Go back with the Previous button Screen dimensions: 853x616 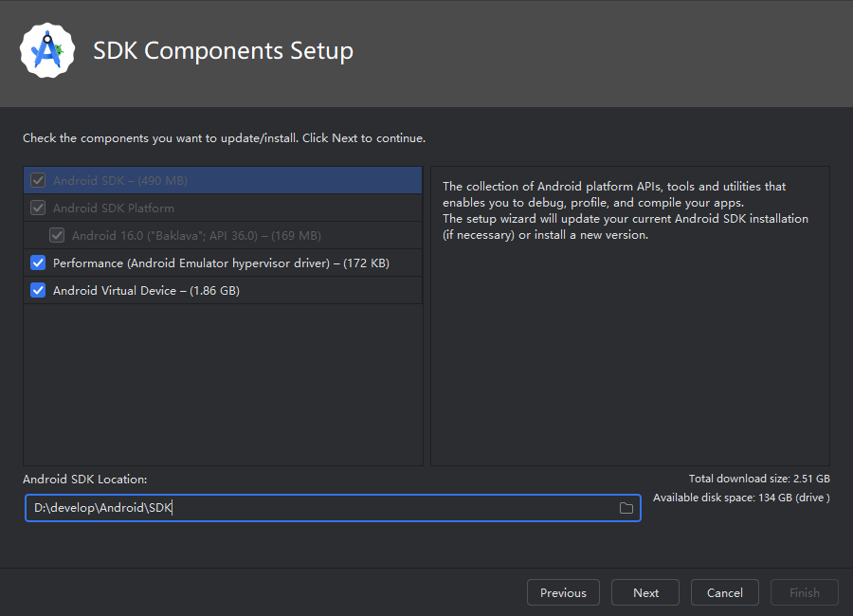click(x=563, y=592)
